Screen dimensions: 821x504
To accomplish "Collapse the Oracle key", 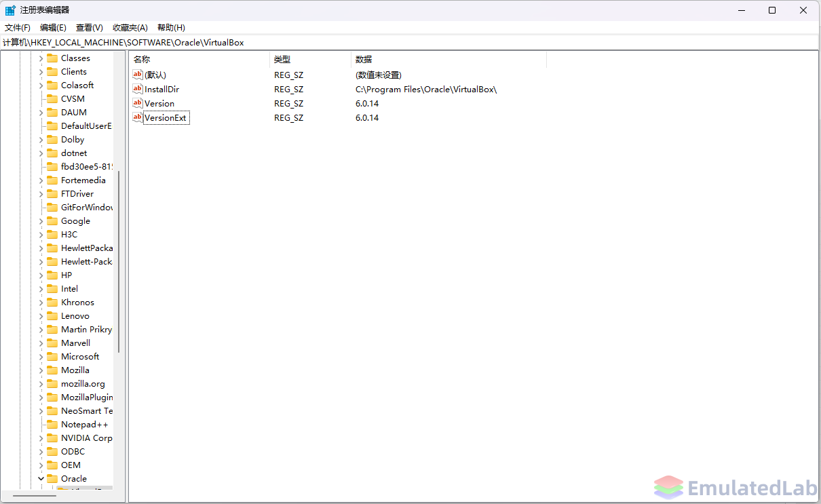I will (41, 479).
